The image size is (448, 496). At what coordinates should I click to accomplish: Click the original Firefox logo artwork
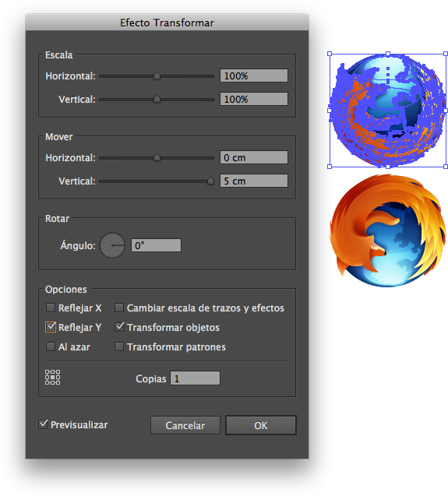tap(388, 230)
